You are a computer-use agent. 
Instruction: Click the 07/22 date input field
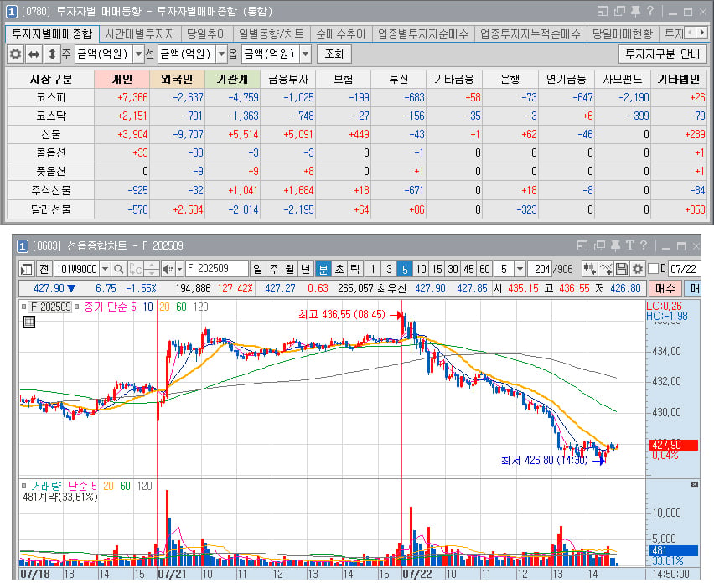(684, 269)
